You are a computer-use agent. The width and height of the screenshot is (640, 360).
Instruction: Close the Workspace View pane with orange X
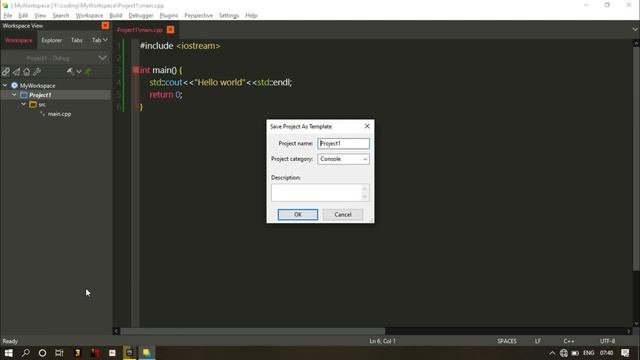tap(105, 26)
